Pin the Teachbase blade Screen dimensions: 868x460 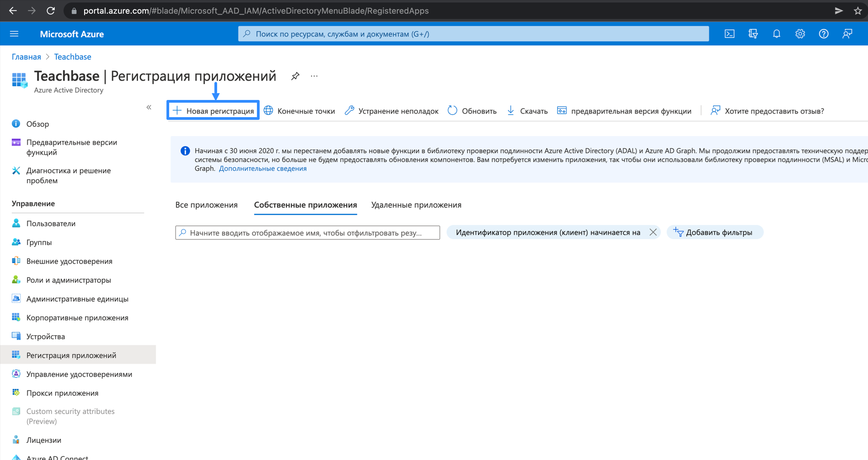pyautogui.click(x=295, y=76)
